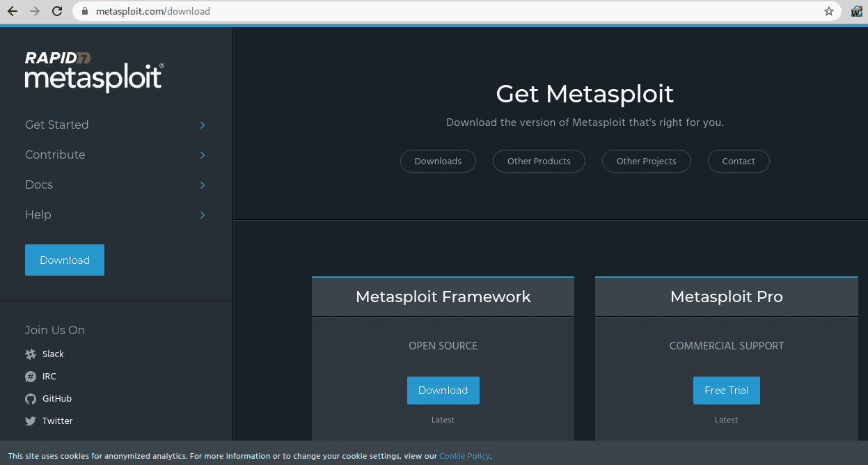Open the browser extension icon
This screenshot has height=465, width=868.
(x=856, y=11)
